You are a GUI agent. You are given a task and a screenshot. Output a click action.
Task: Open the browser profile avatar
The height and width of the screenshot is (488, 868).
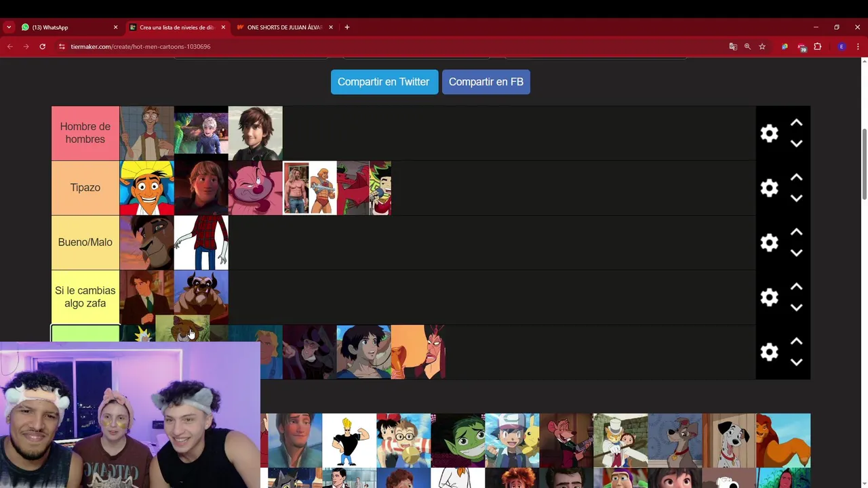click(842, 47)
